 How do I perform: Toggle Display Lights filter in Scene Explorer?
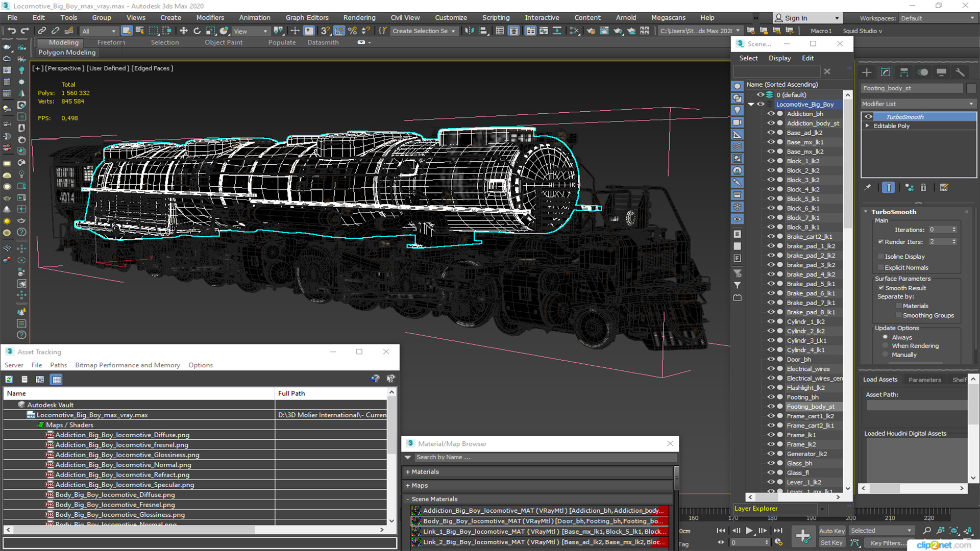pyautogui.click(x=737, y=110)
